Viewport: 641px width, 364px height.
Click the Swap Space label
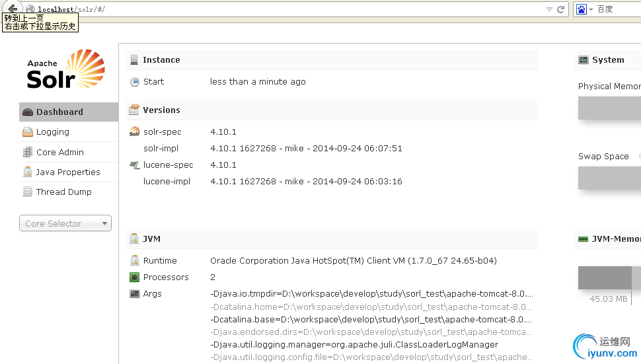603,157
